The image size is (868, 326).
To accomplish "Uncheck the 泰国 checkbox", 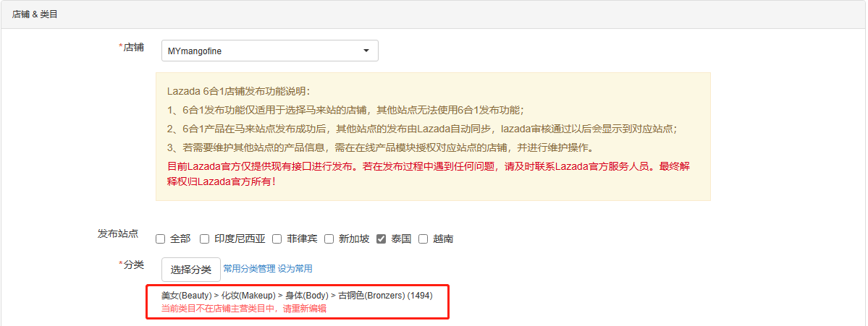I will coord(381,239).
